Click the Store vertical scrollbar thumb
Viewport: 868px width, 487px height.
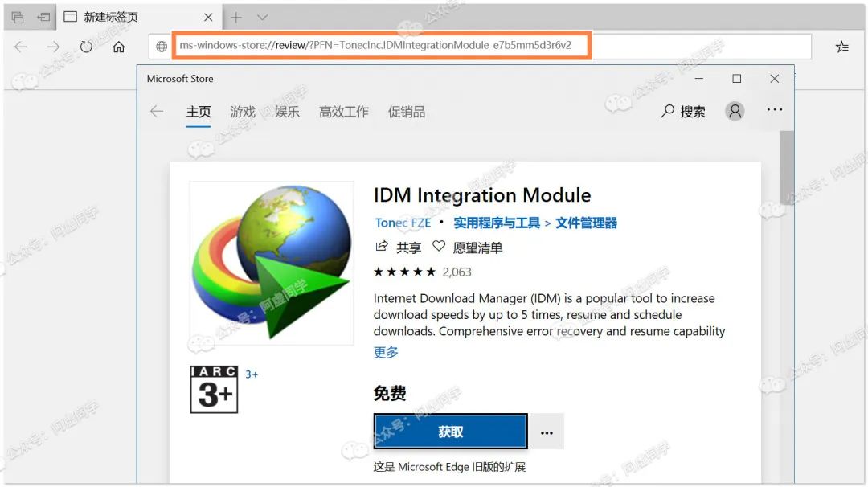click(787, 167)
